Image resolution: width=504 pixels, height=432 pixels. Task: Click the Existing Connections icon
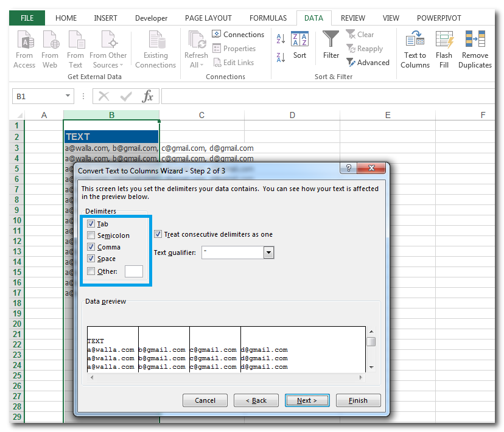155,43
